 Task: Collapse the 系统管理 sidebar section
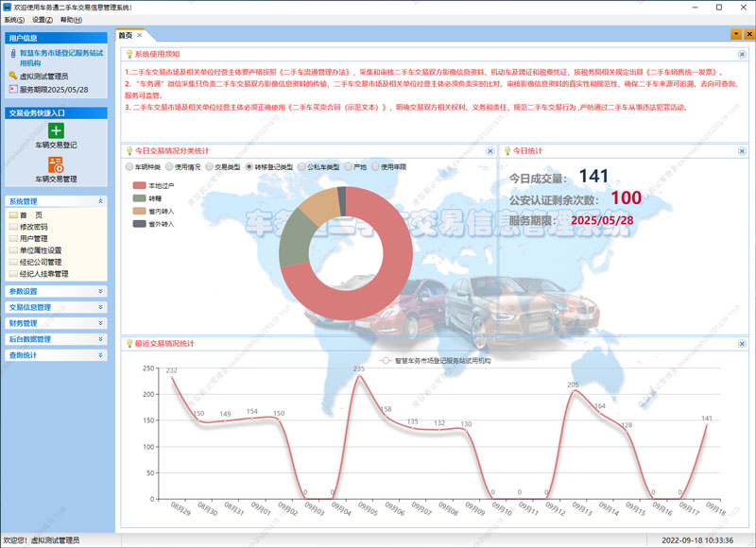pos(101,201)
